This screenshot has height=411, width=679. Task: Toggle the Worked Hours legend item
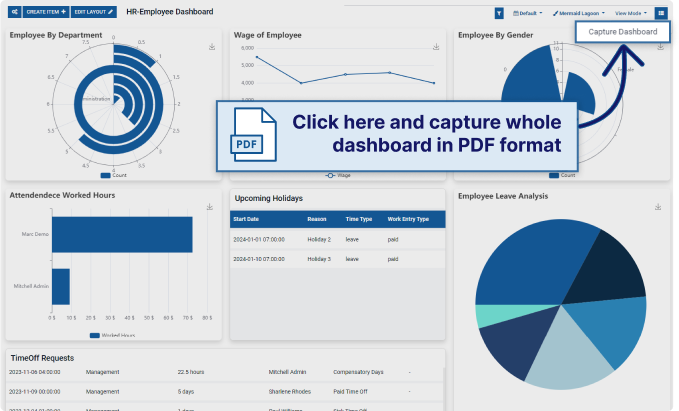point(112,335)
